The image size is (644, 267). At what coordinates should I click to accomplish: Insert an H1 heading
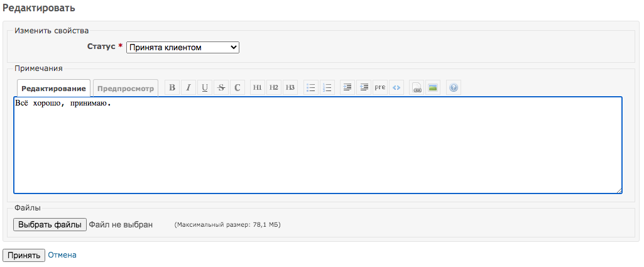(258, 88)
